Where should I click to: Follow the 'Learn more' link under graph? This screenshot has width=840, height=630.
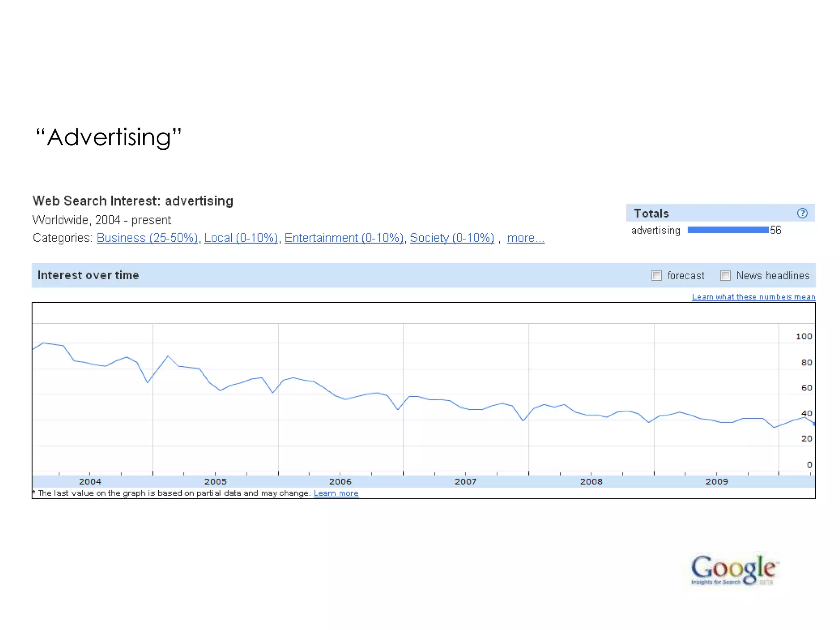tap(336, 493)
